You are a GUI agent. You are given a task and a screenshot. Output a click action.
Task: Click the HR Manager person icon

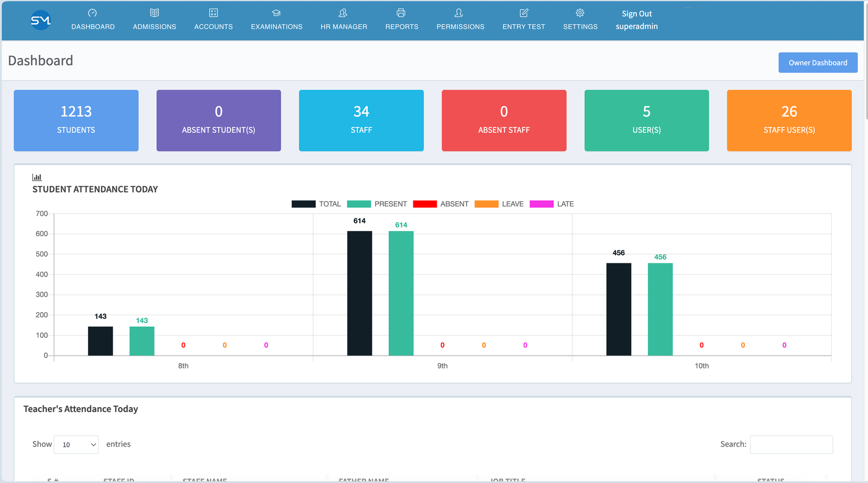[343, 13]
